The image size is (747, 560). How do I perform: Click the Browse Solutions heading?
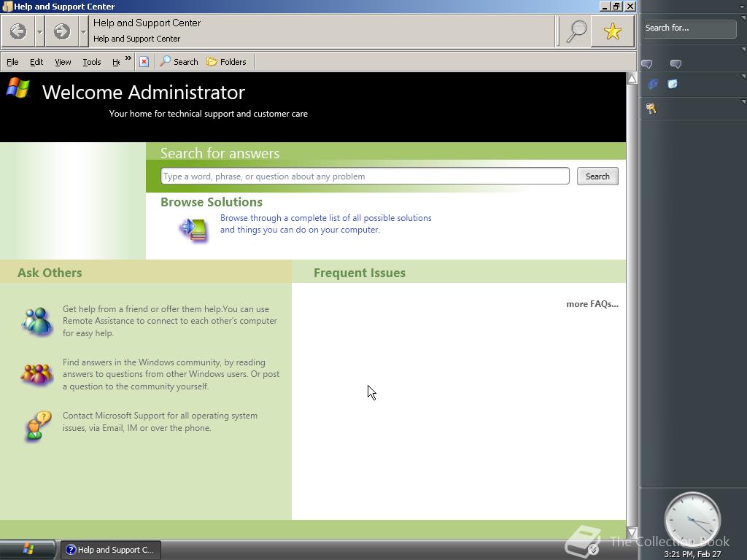coord(212,202)
